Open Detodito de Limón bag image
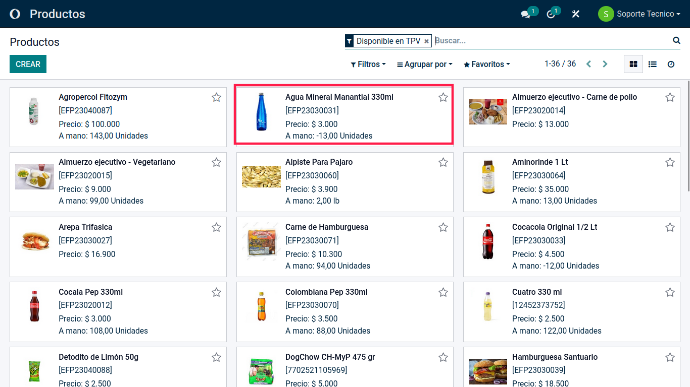The width and height of the screenshot is (690, 387). tap(34, 371)
